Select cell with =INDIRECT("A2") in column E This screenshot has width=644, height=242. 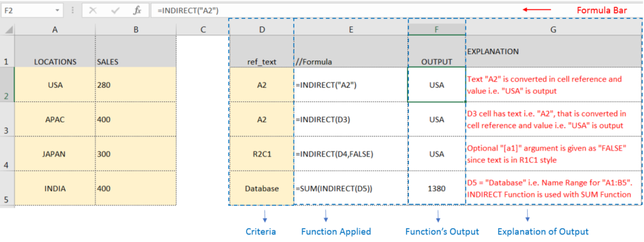(x=351, y=85)
